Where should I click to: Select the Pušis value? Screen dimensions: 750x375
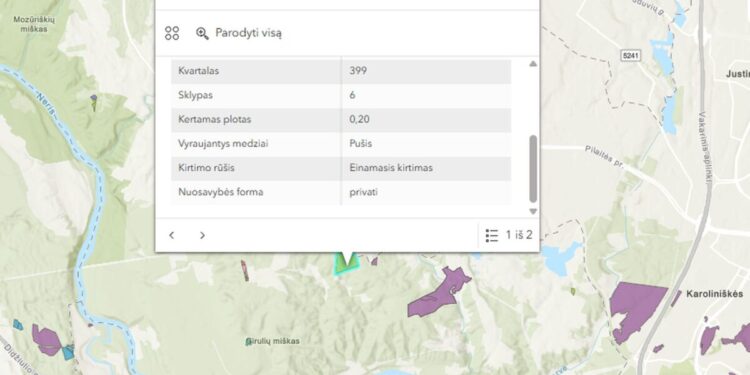(x=361, y=143)
